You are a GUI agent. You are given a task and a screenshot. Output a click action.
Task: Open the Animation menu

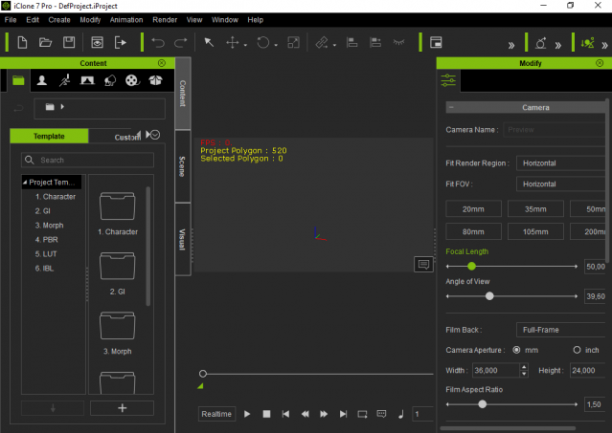126,20
